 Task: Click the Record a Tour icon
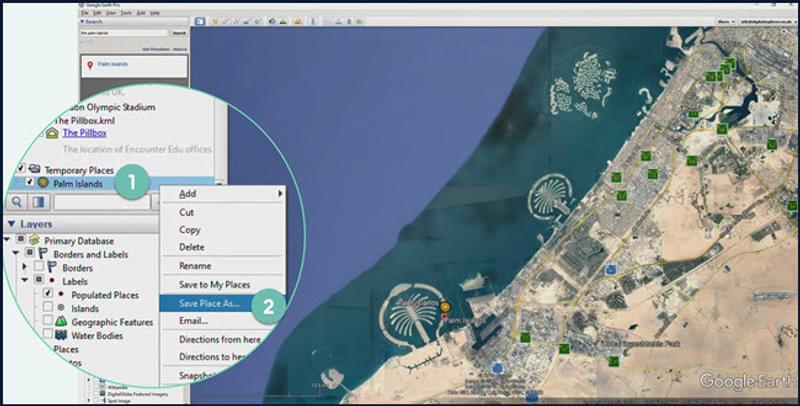pyautogui.click(x=258, y=21)
